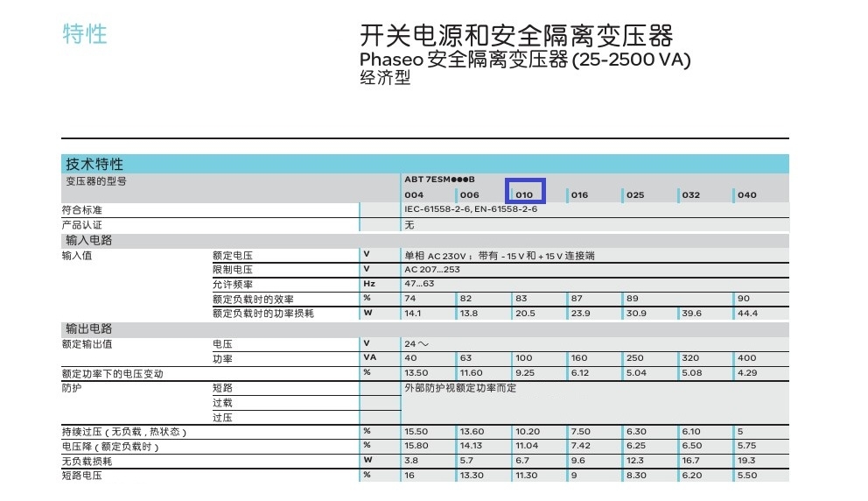The height and width of the screenshot is (501, 868).
Task: Click the "防护" row label
Action: [72, 388]
